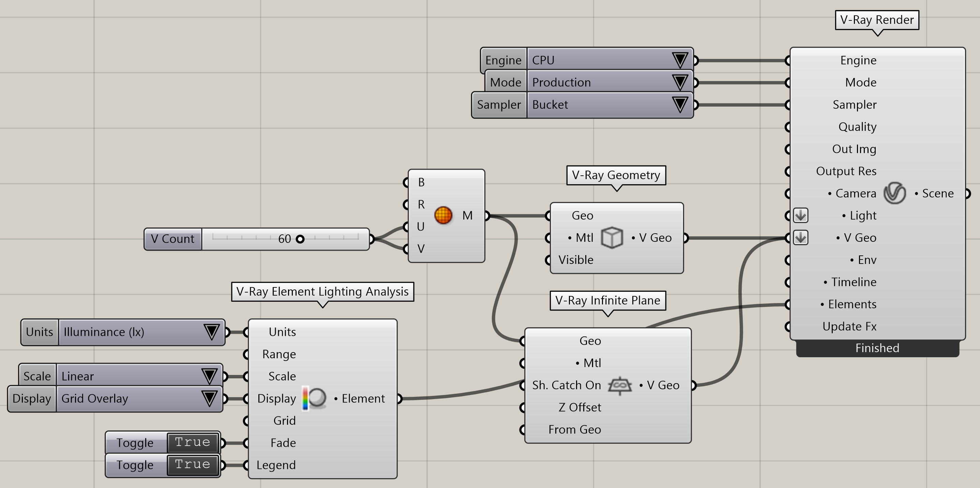Click the Element output on Lighting Analysis
Viewport: 980px width, 488px height.
coord(359,399)
